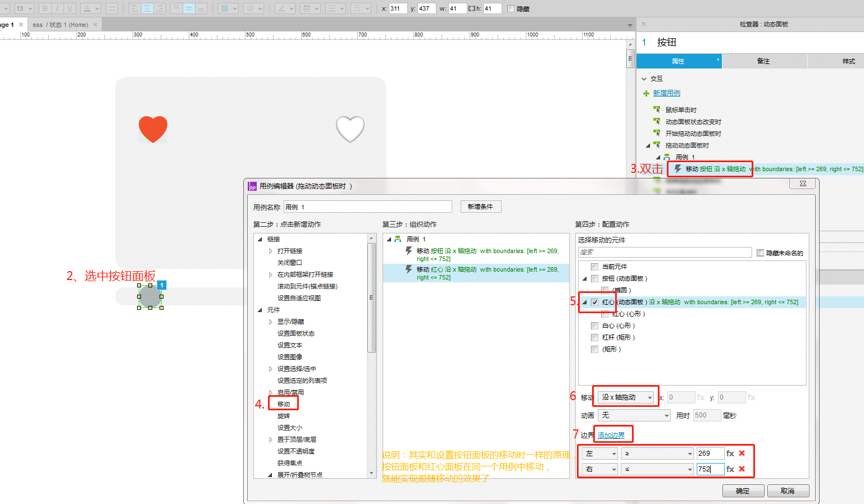
Task: Uncheck the 红心 (动态面板) checkbox
Action: pyautogui.click(x=594, y=302)
